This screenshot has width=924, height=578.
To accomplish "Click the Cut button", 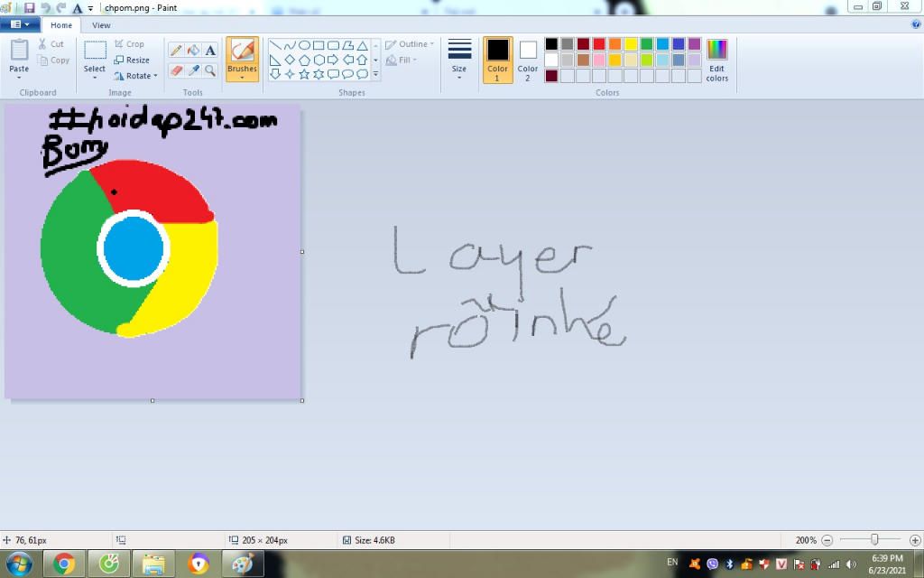I will 51,44.
